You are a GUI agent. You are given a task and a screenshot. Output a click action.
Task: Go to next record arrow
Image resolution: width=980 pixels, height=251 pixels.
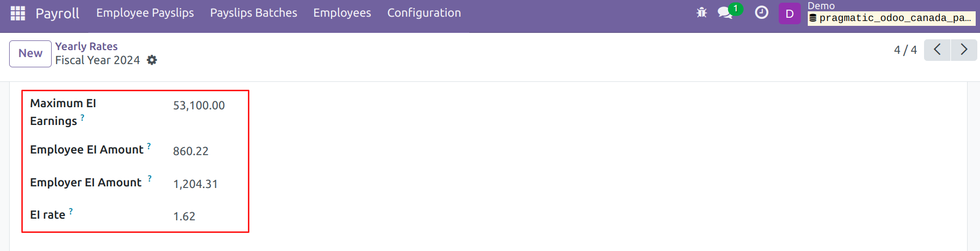[964, 50]
